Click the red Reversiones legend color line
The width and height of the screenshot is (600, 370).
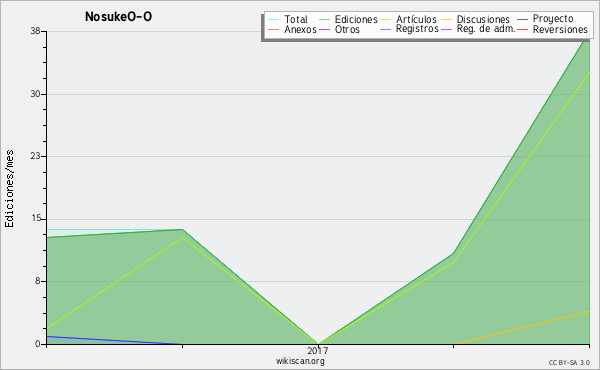(522, 29)
